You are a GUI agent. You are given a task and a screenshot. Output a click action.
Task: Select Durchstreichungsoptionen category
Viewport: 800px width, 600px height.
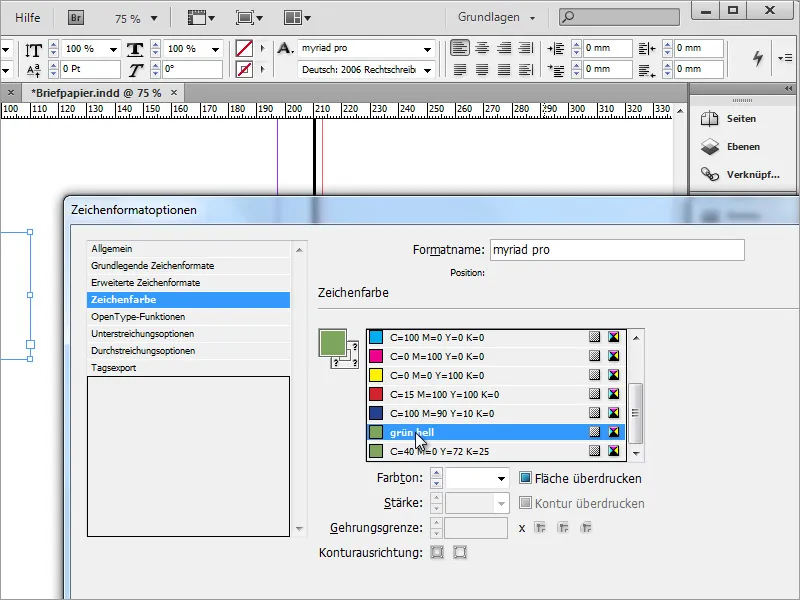pyautogui.click(x=188, y=351)
